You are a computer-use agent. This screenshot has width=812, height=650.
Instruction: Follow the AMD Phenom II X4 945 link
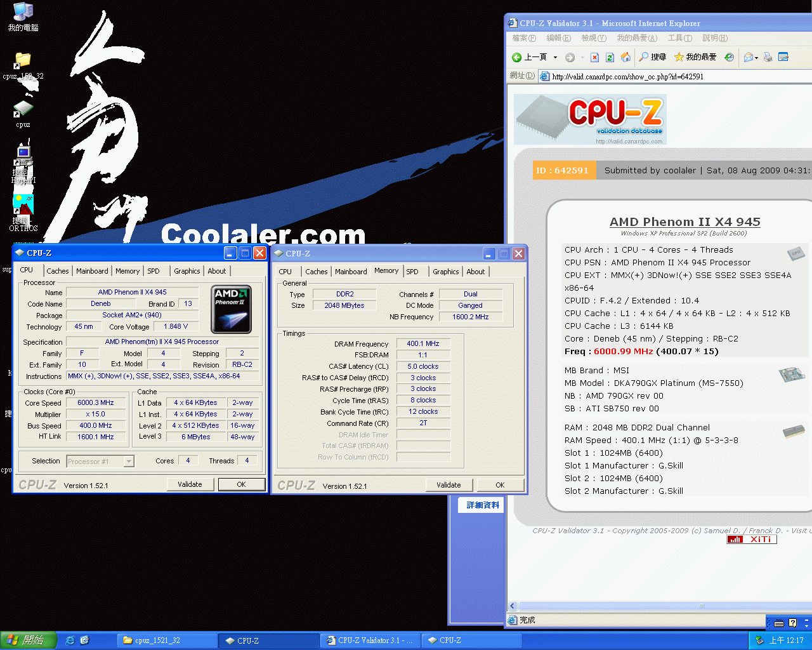[685, 222]
